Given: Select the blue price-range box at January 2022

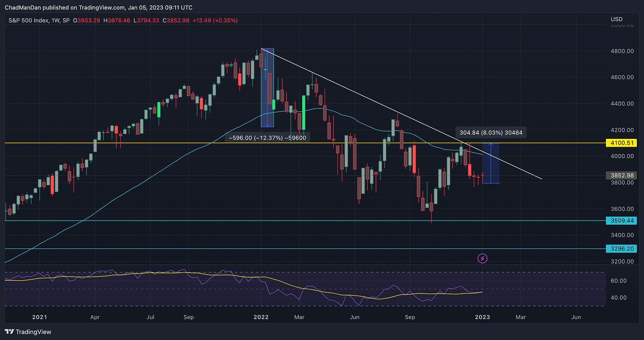Looking at the screenshot, I should (267, 88).
